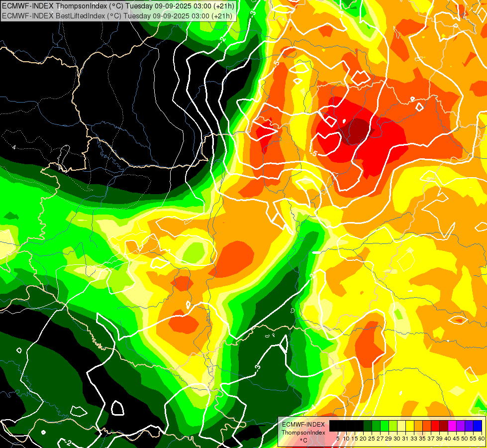Click legend tick value 35
The width and height of the screenshot is (487, 448).
point(423,439)
